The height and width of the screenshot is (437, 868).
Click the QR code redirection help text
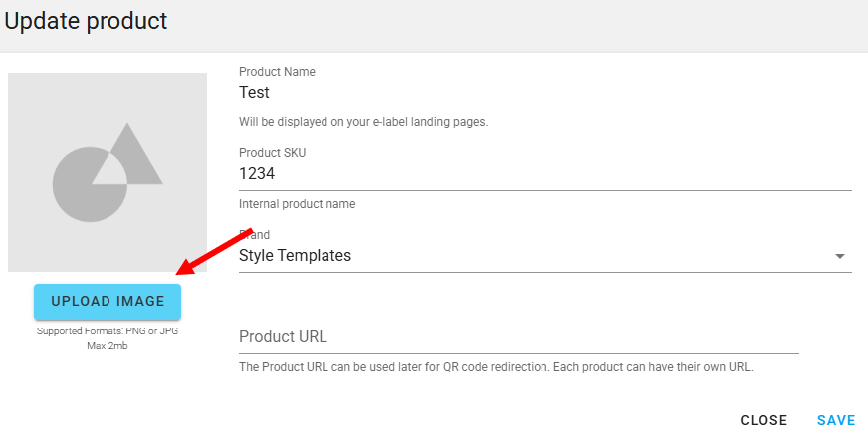pos(496,367)
